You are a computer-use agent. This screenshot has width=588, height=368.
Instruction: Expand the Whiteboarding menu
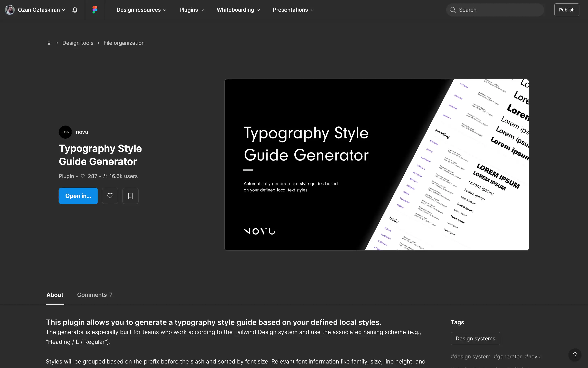pos(238,10)
